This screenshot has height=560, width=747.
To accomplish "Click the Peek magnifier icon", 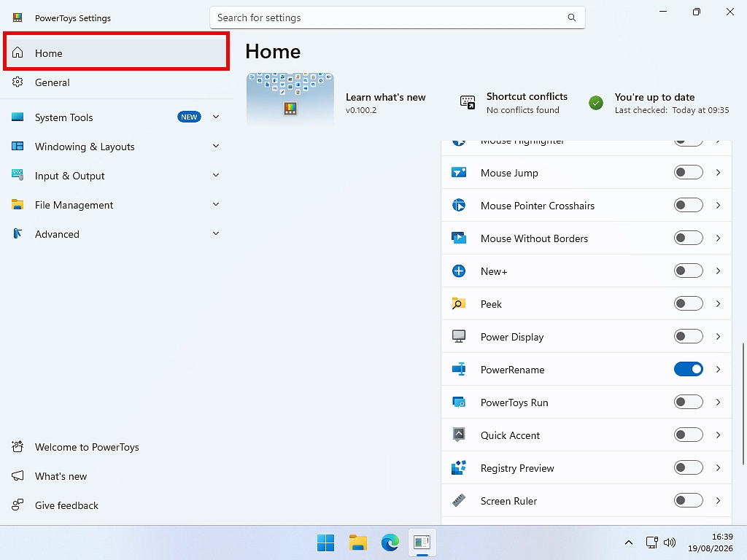I will tap(459, 304).
